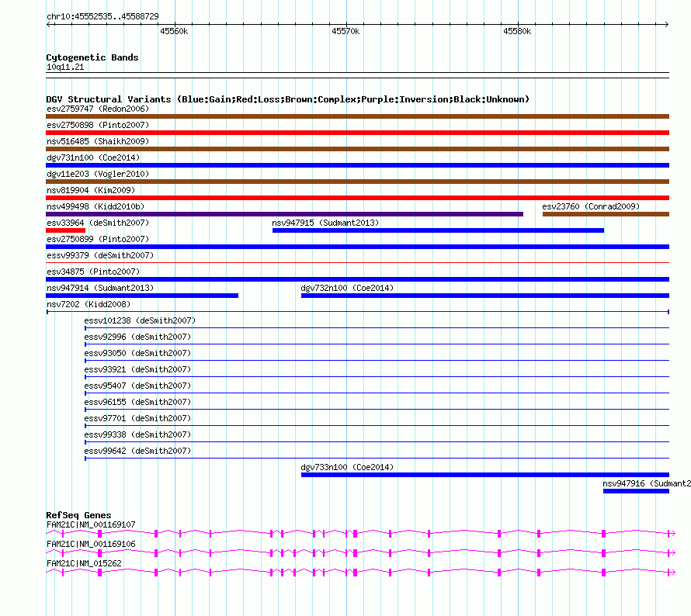Select the short esv33964 (deSmith2007) red bar
Screen dimensions: 691x616
click(66, 230)
